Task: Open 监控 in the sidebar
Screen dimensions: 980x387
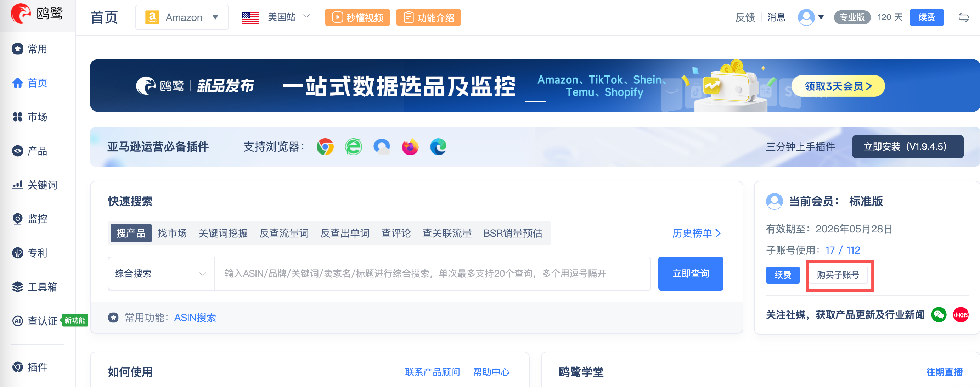Action: [37, 219]
